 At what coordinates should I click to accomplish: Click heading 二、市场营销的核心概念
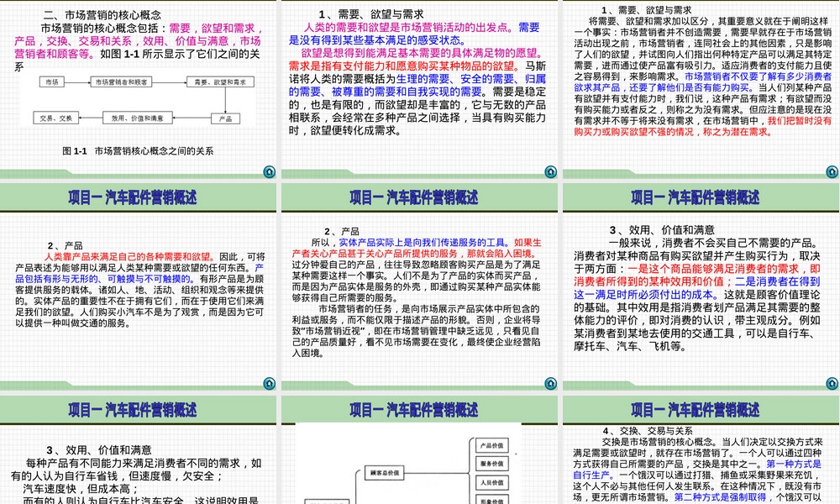point(102,15)
